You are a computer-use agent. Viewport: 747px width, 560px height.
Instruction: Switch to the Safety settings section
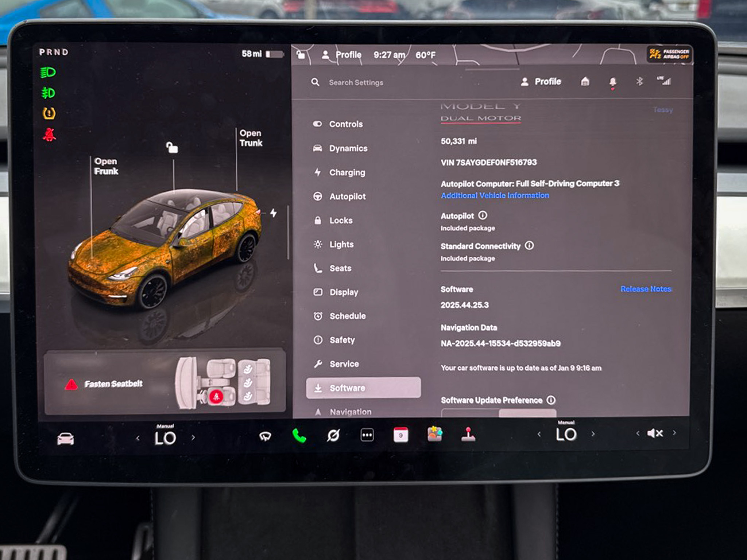pyautogui.click(x=342, y=340)
